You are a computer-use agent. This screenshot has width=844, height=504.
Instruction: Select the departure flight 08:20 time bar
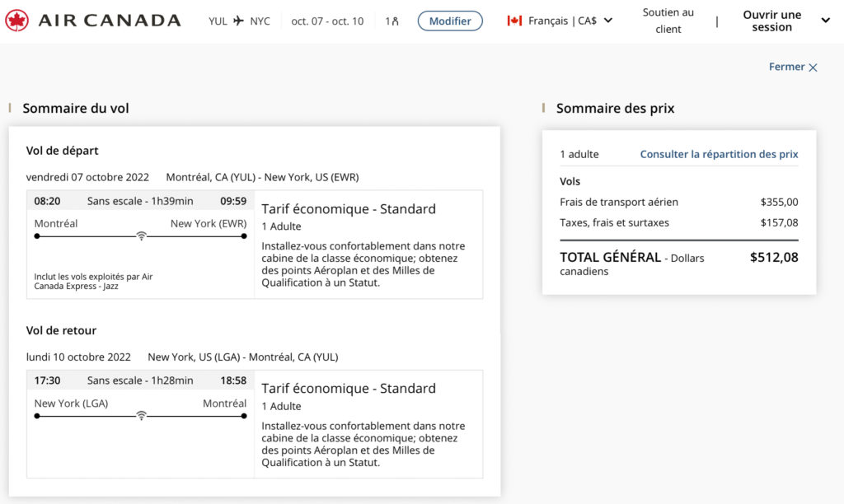point(140,201)
